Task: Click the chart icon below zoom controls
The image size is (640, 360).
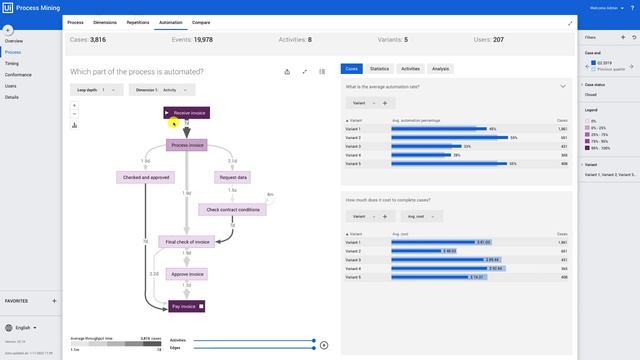Action: (74, 125)
